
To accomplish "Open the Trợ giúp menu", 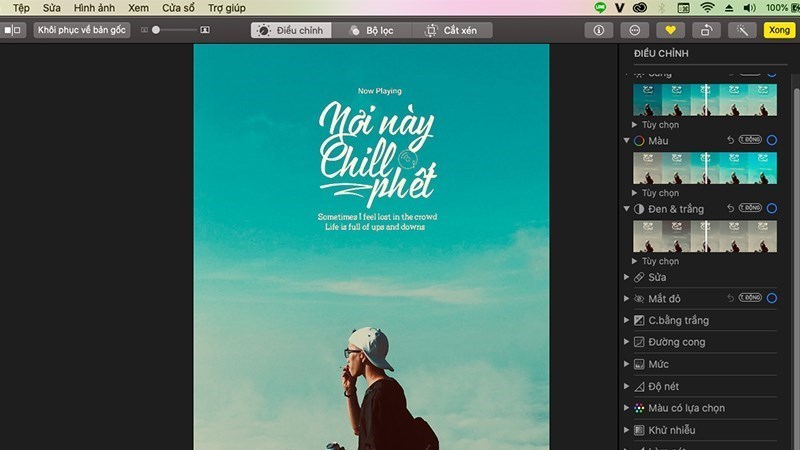I will (227, 8).
